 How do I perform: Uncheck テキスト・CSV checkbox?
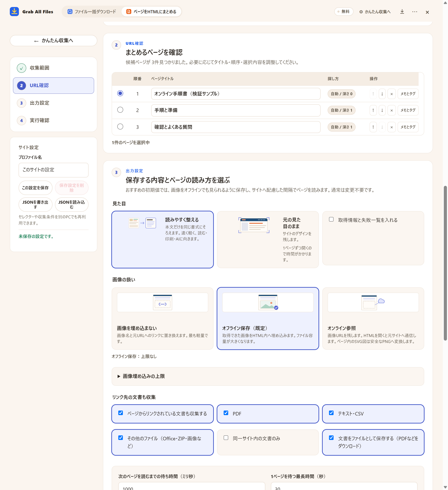pyautogui.click(x=331, y=413)
